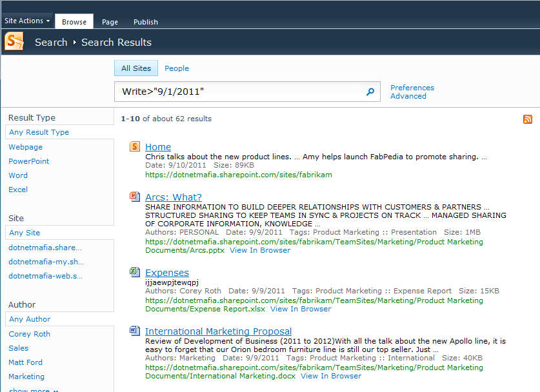This screenshot has height=392, width=540.
Task: Click the SharePoint site logo icon
Action: [x=14, y=41]
